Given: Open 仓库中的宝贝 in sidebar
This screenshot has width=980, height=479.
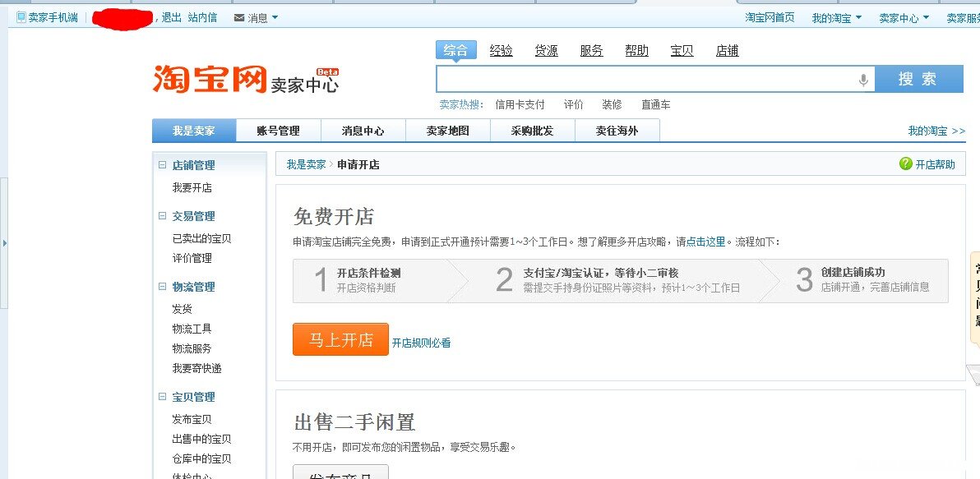Looking at the screenshot, I should [x=202, y=458].
